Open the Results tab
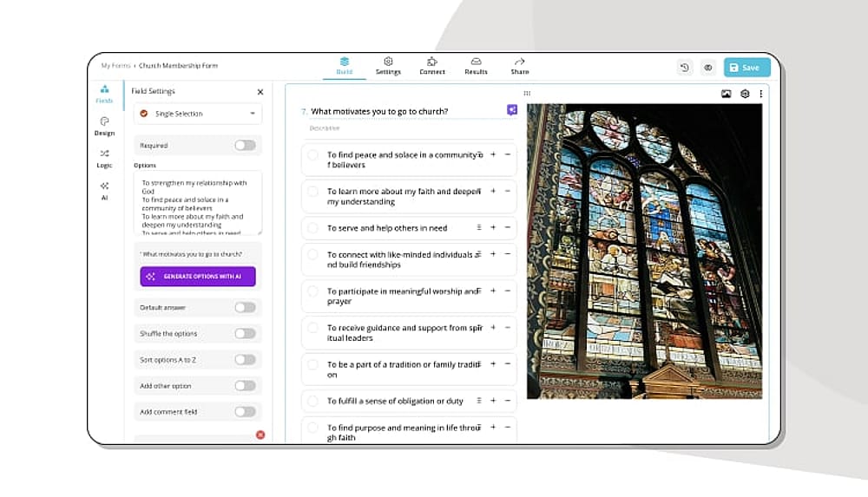Viewport: 868px width, 497px height. 476,66
